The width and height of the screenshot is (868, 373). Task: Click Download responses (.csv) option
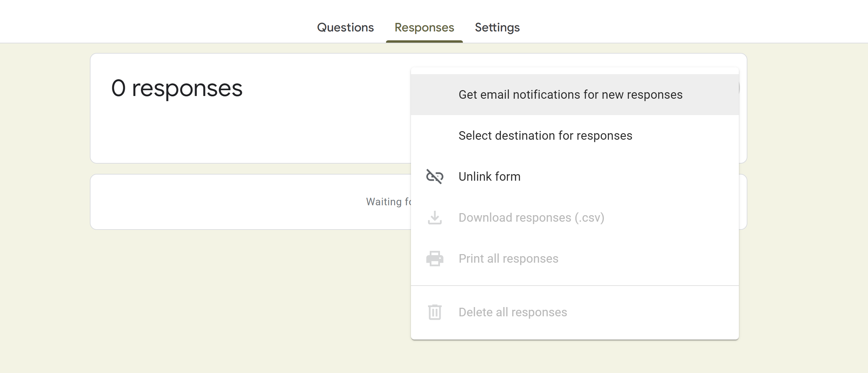coord(531,218)
